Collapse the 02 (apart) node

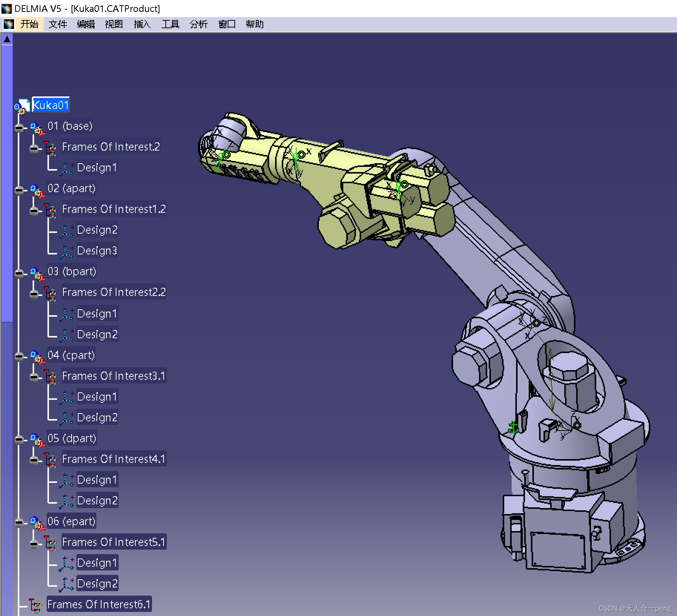coord(19,190)
